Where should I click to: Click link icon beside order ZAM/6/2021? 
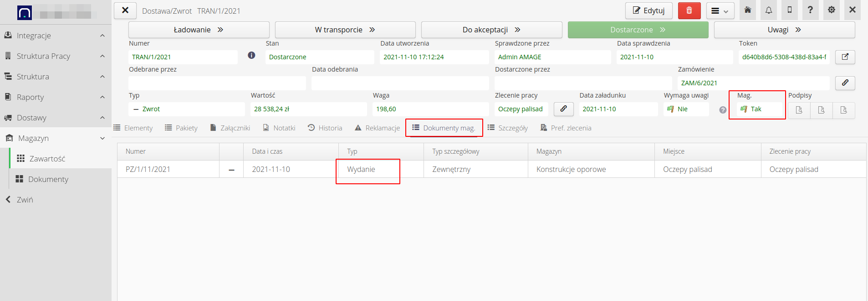tap(845, 83)
